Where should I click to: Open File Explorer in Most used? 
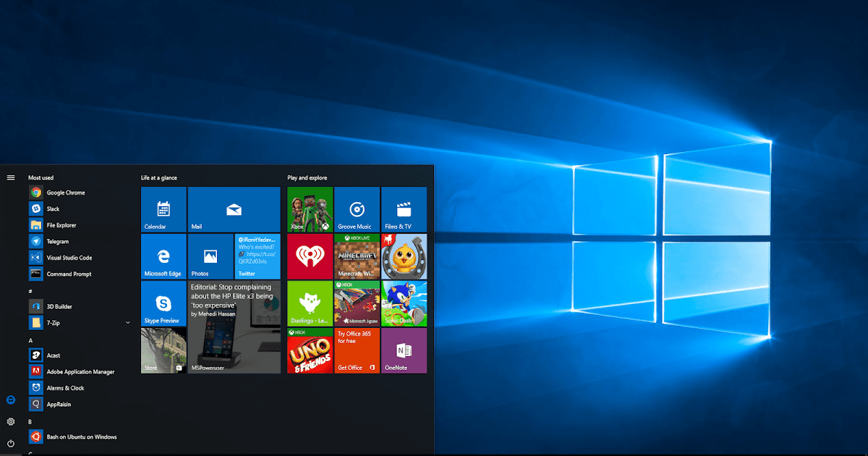(80, 225)
